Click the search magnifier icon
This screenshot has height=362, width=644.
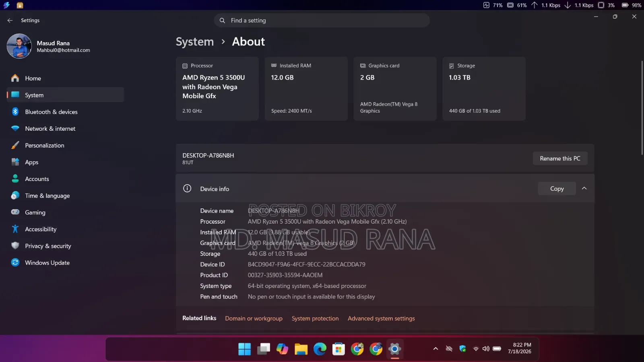pos(222,21)
